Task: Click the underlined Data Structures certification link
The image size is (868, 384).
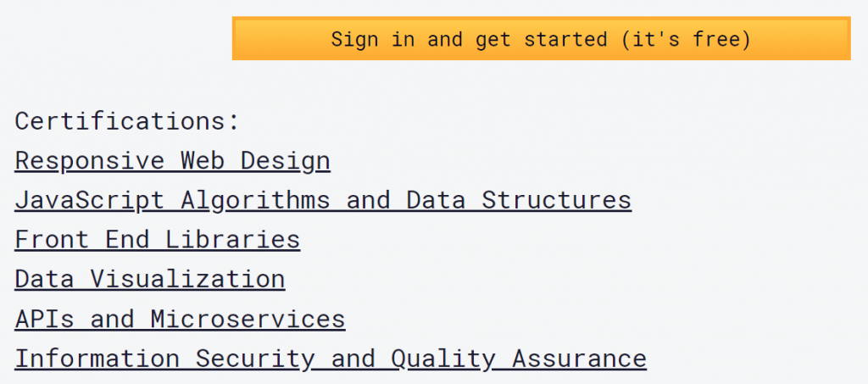Action: [323, 200]
